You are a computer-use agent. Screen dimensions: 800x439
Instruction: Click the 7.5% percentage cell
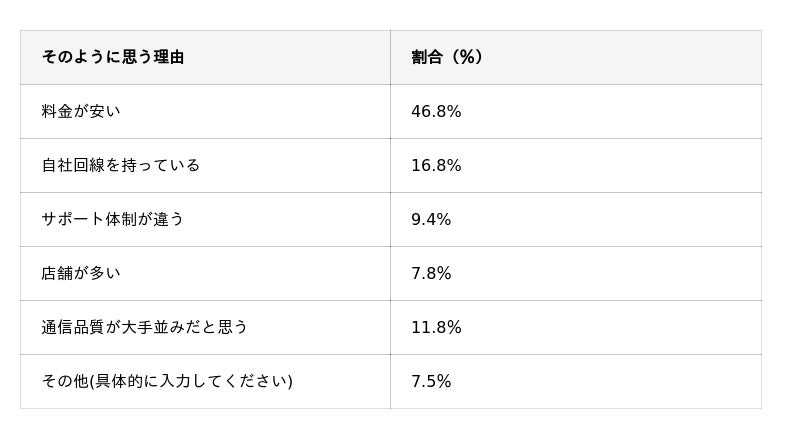[x=431, y=381]
